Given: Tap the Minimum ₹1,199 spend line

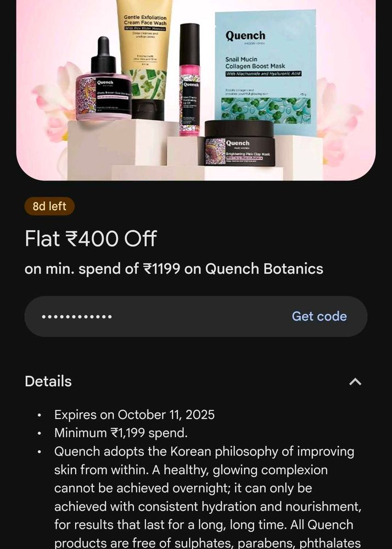Looking at the screenshot, I should click(121, 433).
